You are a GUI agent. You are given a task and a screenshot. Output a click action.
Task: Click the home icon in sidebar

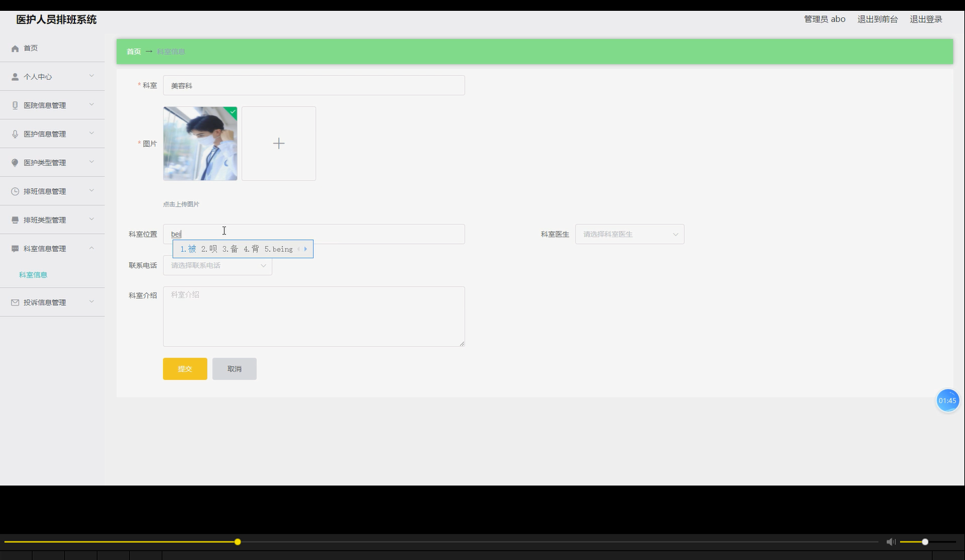point(15,48)
